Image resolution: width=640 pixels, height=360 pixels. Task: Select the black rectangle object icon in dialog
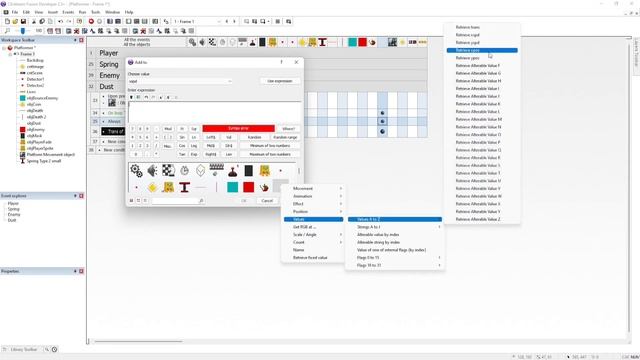(249, 171)
